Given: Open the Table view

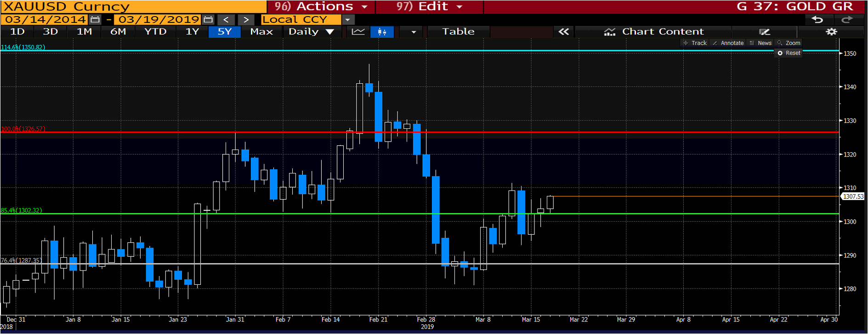Looking at the screenshot, I should [x=458, y=32].
